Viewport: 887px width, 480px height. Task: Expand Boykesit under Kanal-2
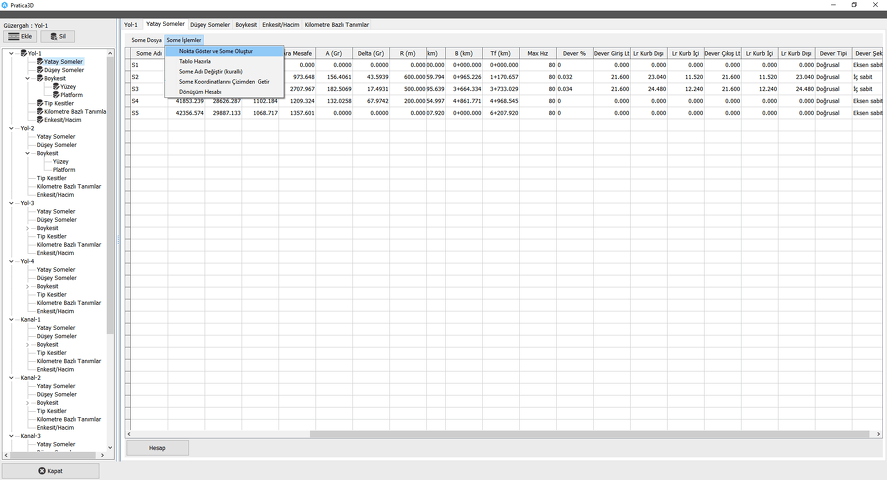28,403
